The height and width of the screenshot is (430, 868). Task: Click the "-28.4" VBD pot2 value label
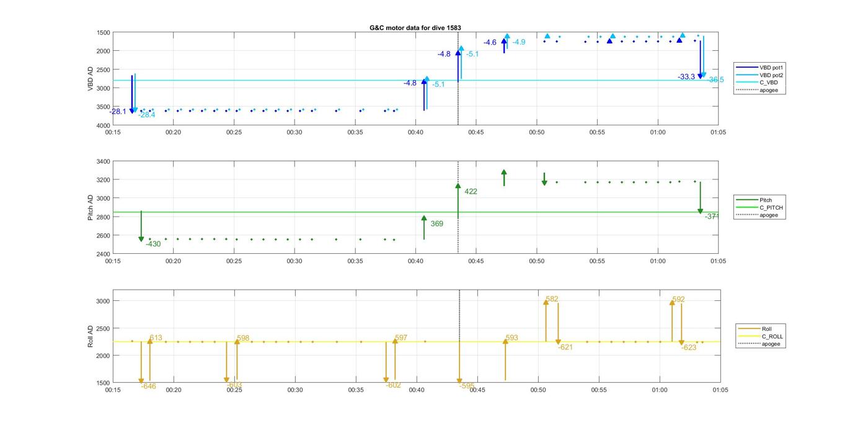coord(146,115)
